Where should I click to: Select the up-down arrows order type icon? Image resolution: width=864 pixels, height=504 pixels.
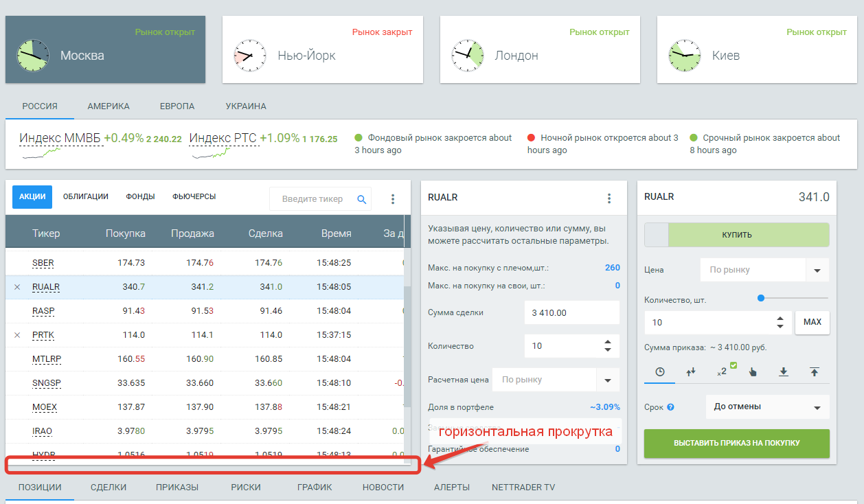[691, 371]
